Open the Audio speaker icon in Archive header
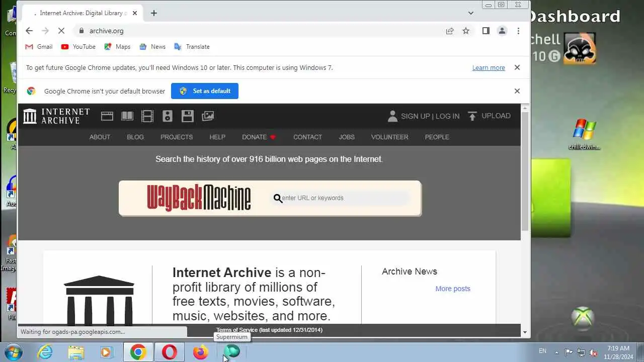Image resolution: width=644 pixels, height=362 pixels. tap(168, 116)
